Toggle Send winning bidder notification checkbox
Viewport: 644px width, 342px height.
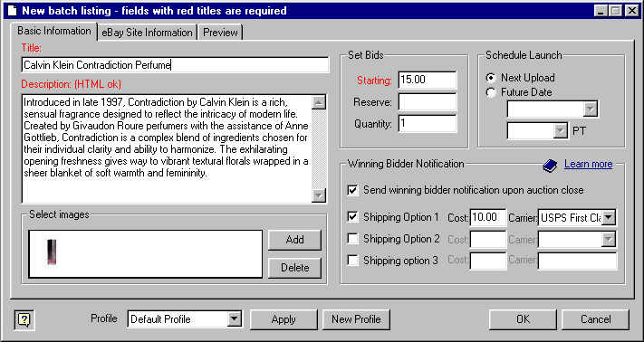tap(352, 190)
